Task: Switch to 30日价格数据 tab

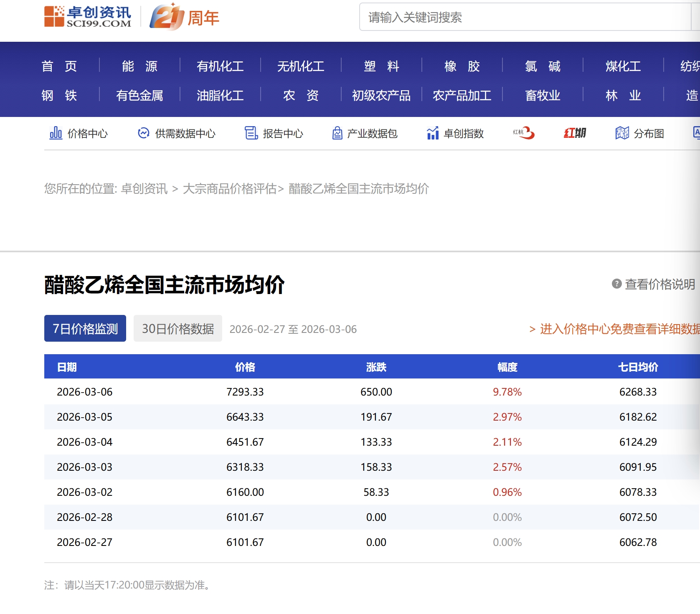Action: click(x=178, y=329)
